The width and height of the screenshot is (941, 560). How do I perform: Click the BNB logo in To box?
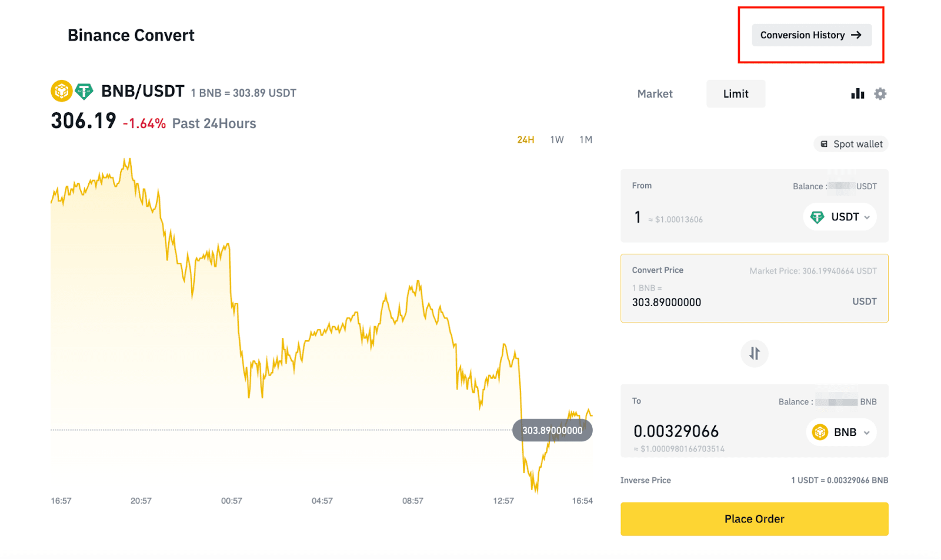point(820,432)
